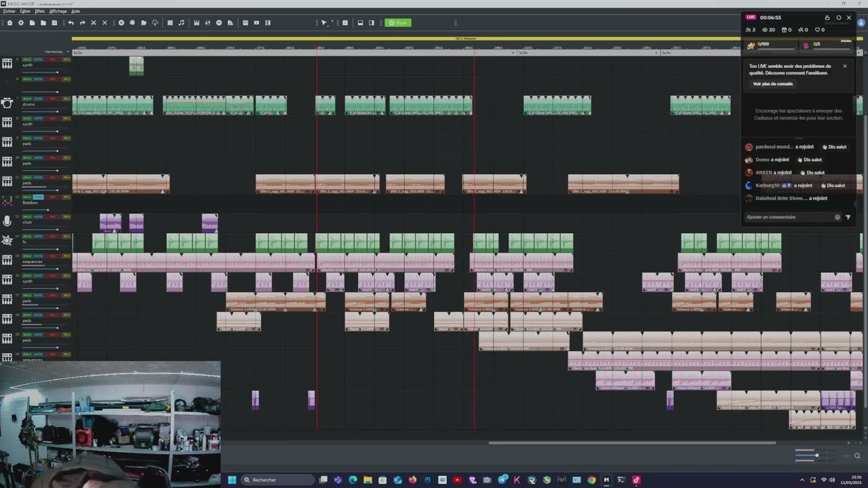Screen dimensions: 868x488
Task: Create a new project with the toolbar page icon
Action: click(32, 23)
